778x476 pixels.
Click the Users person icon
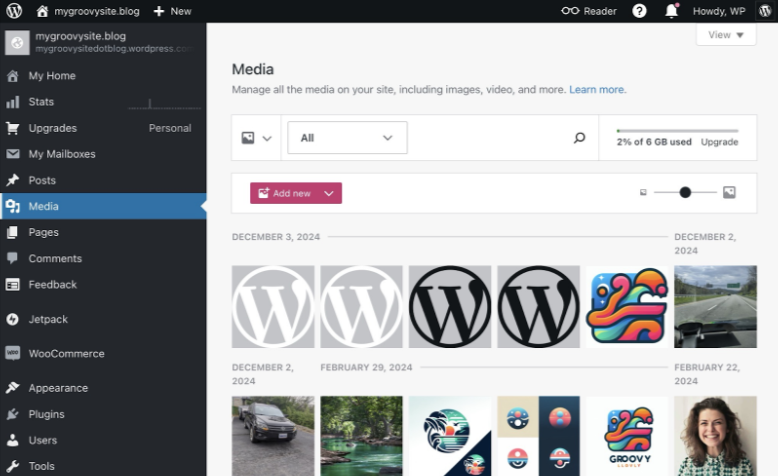12,440
